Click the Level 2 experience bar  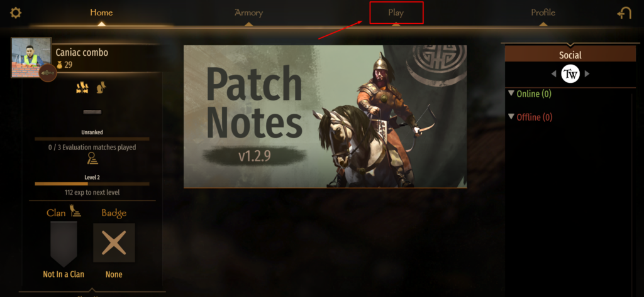point(92,184)
